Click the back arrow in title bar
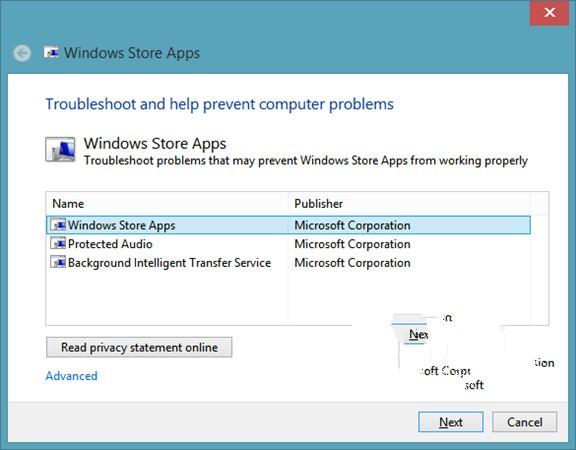This screenshot has width=576, height=450. pos(22,53)
